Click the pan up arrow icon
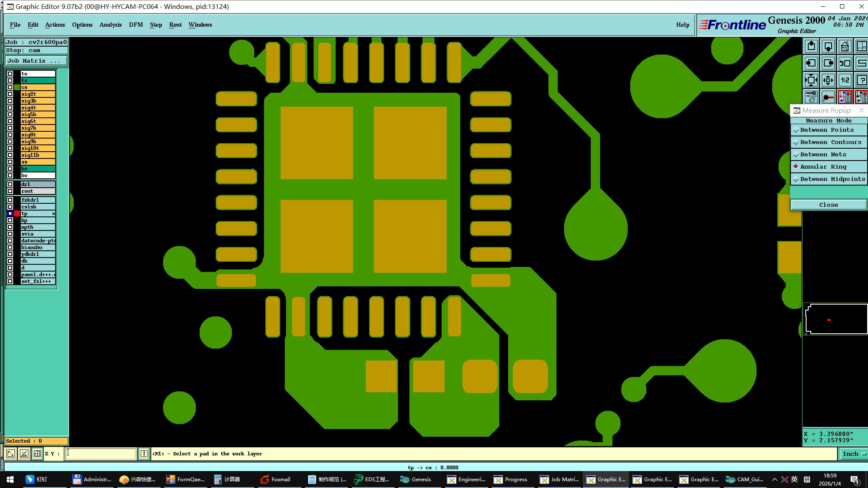Image resolution: width=868 pixels, height=488 pixels. pyautogui.click(x=811, y=46)
